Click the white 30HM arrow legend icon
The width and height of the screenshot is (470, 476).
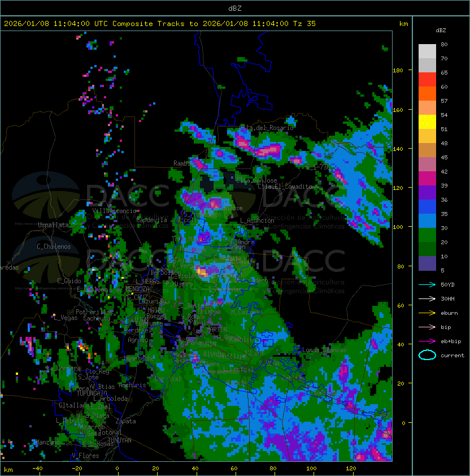click(427, 298)
